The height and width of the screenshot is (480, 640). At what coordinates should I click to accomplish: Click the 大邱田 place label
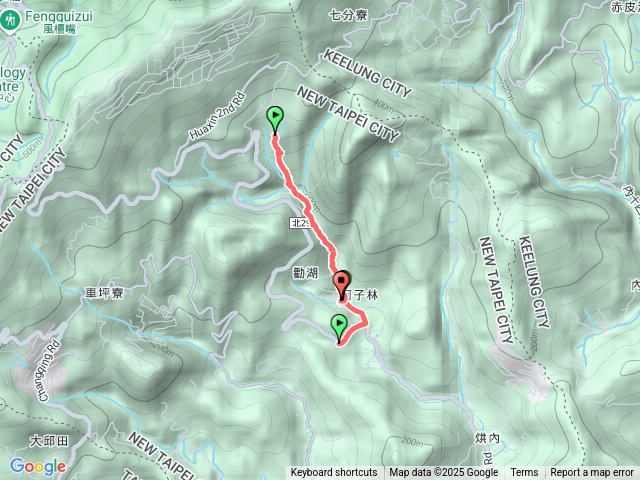(49, 441)
